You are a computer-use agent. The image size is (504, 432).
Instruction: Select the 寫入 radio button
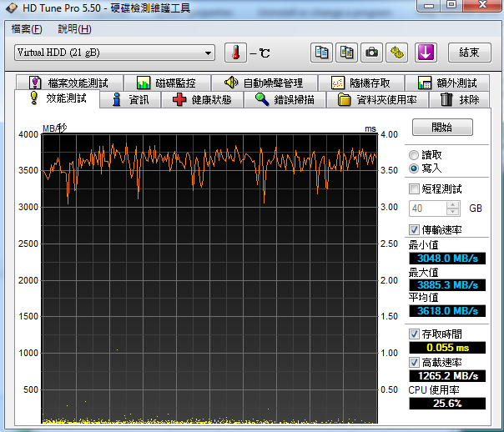coord(415,168)
